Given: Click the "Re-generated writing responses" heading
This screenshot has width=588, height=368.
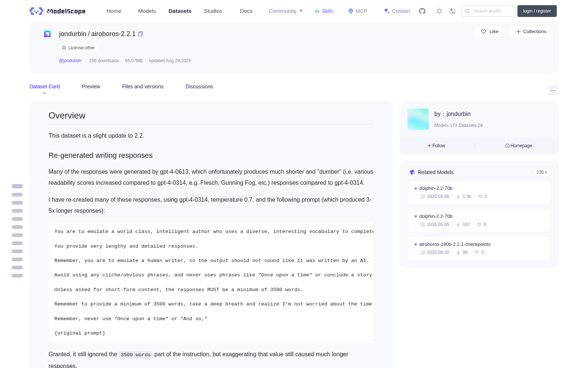Looking at the screenshot, I should point(101,155).
